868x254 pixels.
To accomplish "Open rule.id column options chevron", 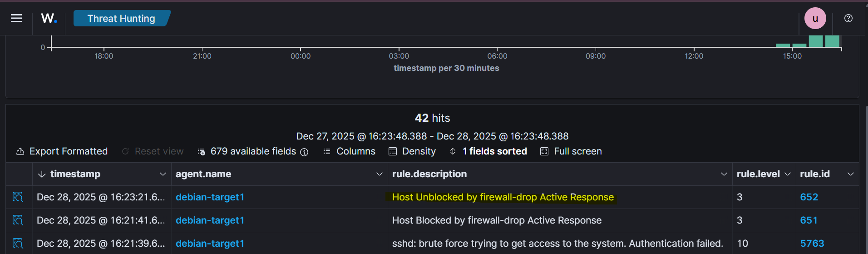I will point(851,174).
